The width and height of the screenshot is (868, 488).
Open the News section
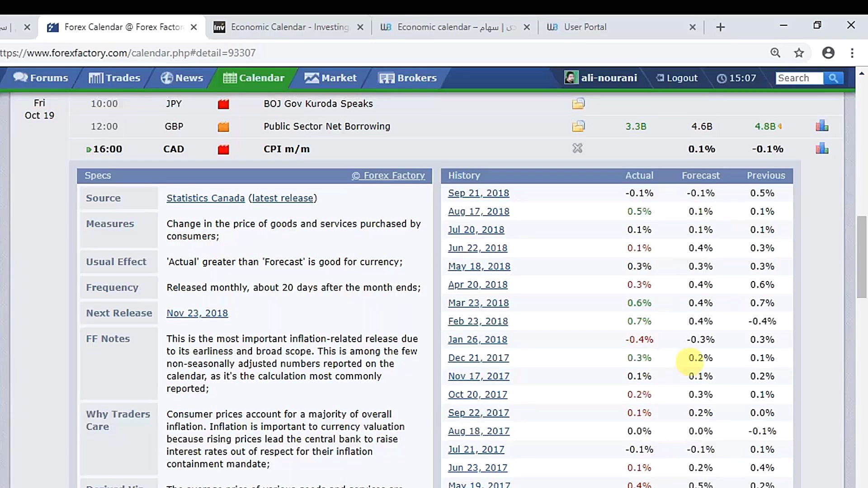(x=182, y=78)
